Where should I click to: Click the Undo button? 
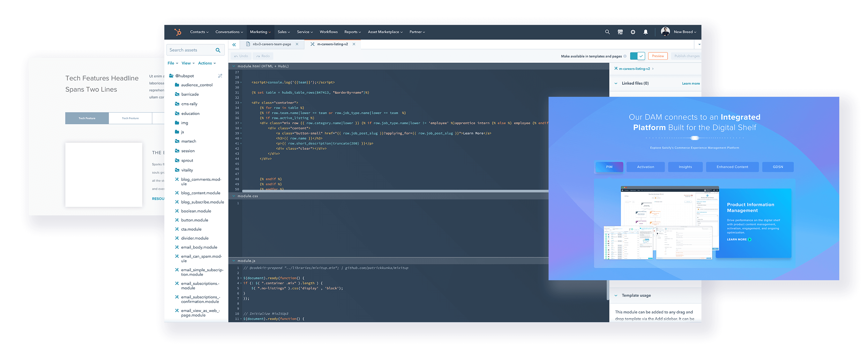coord(241,56)
